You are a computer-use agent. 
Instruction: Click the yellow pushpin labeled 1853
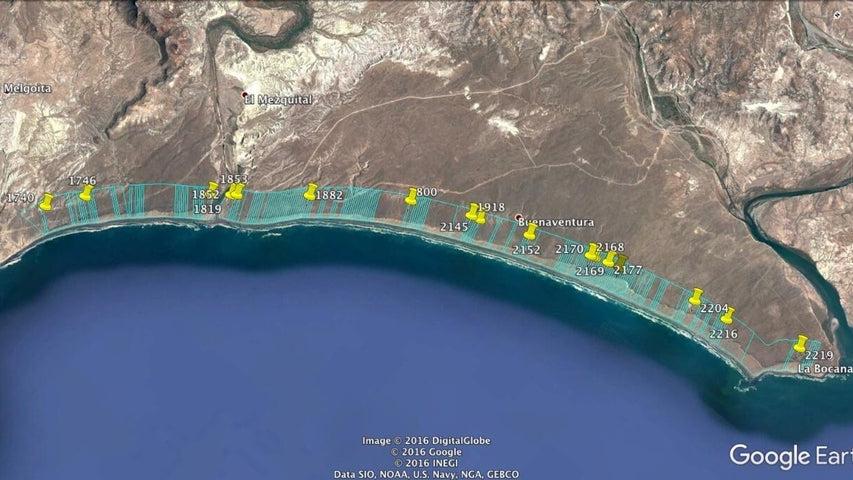237,190
